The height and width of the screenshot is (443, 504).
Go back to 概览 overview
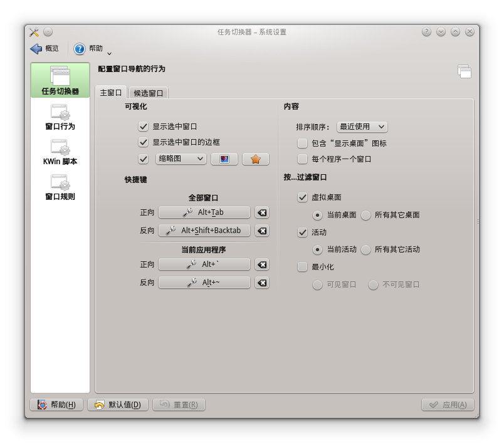pyautogui.click(x=45, y=48)
